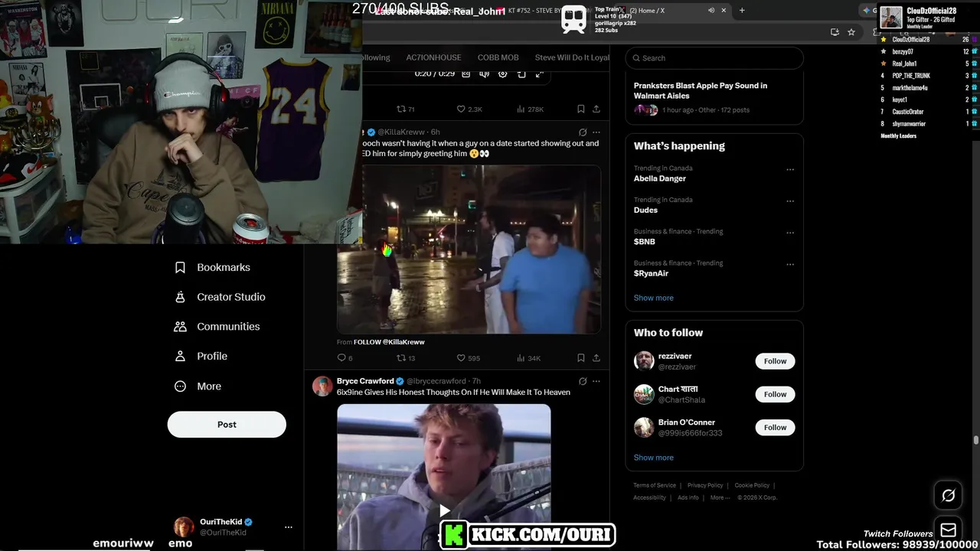Open Bryce Crawford's profile avatar
Screen dimensions: 980x551
coord(322,386)
